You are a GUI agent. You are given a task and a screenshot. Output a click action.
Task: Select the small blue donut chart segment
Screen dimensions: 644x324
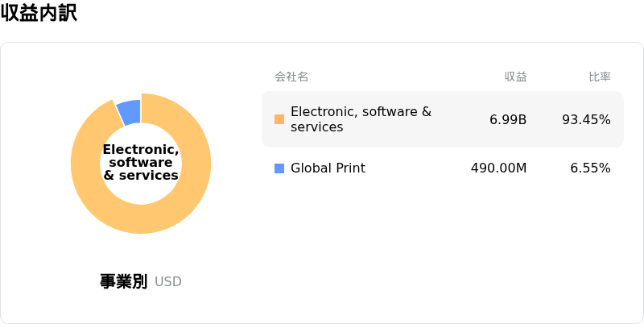(130, 111)
